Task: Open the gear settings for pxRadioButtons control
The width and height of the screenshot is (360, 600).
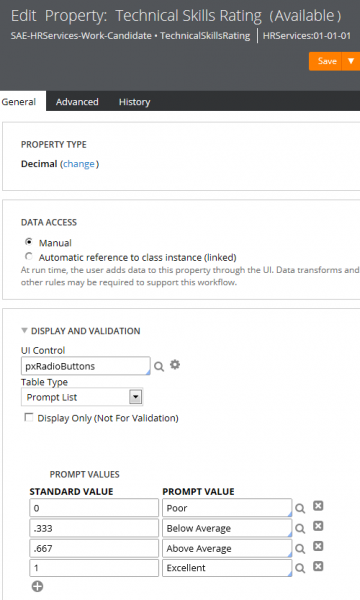Action: (175, 365)
